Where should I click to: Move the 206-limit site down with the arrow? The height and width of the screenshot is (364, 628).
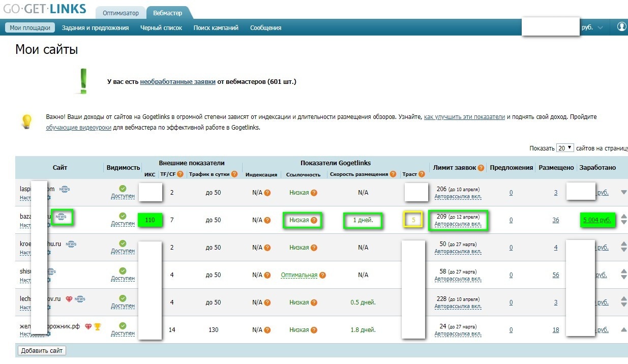[624, 193]
